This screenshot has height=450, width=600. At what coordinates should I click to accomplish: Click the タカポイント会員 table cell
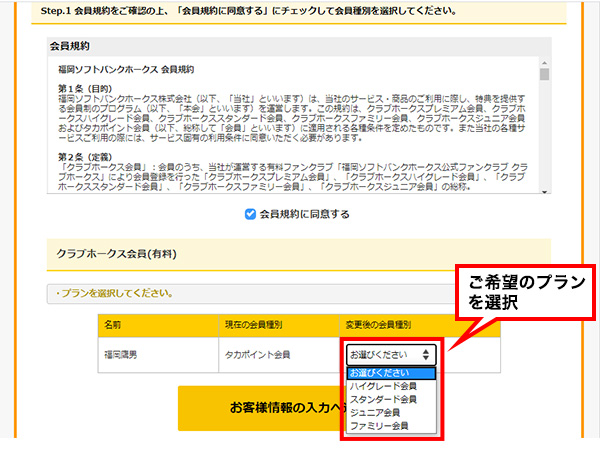click(260, 354)
